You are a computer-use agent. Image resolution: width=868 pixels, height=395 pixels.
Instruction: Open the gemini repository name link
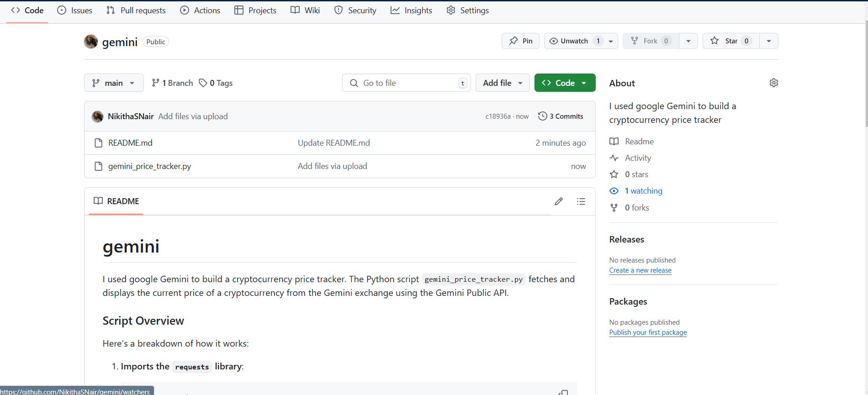point(120,42)
